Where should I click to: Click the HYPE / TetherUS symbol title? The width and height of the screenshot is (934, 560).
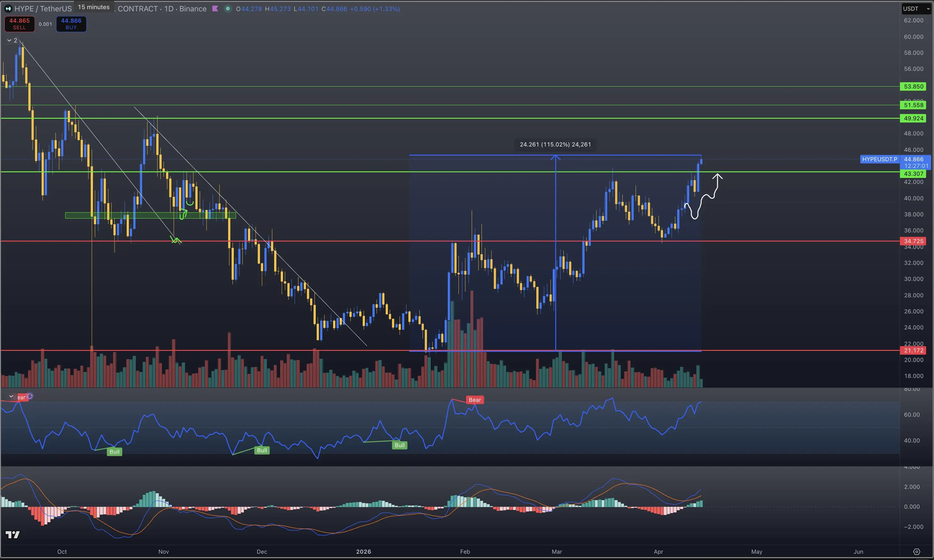[43, 9]
